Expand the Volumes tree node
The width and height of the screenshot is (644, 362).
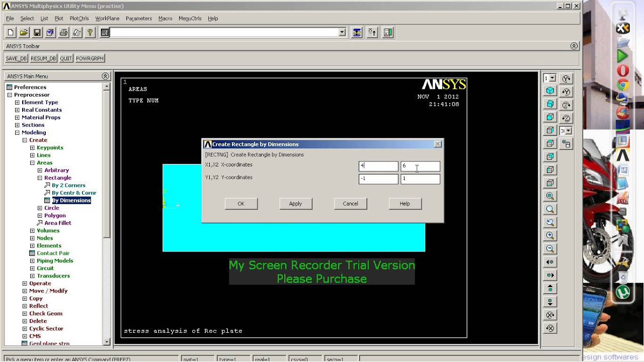tap(32, 230)
